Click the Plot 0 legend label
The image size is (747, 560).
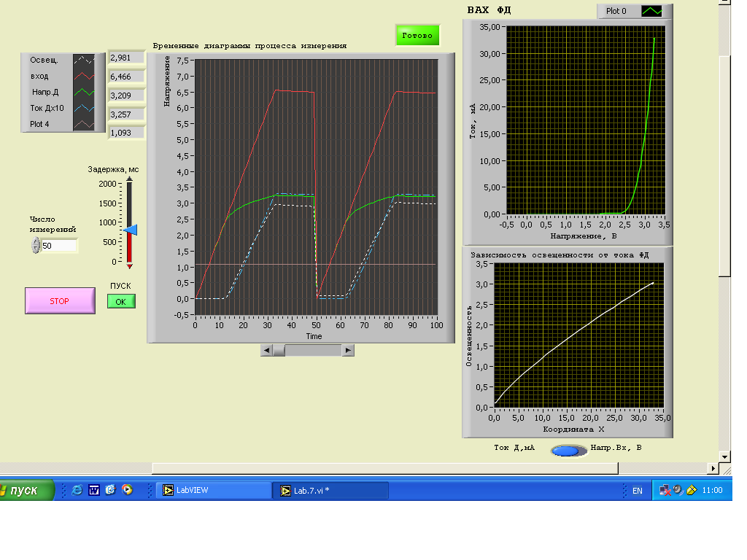pos(616,11)
